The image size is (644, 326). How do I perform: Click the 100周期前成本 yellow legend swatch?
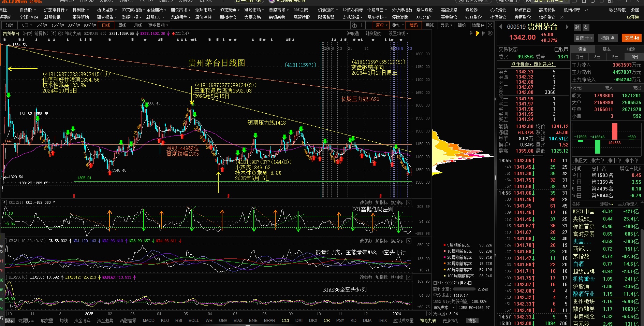coord(444,276)
